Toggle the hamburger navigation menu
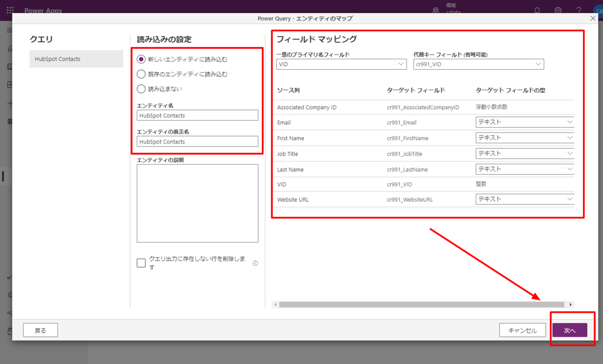 [x=9, y=31]
